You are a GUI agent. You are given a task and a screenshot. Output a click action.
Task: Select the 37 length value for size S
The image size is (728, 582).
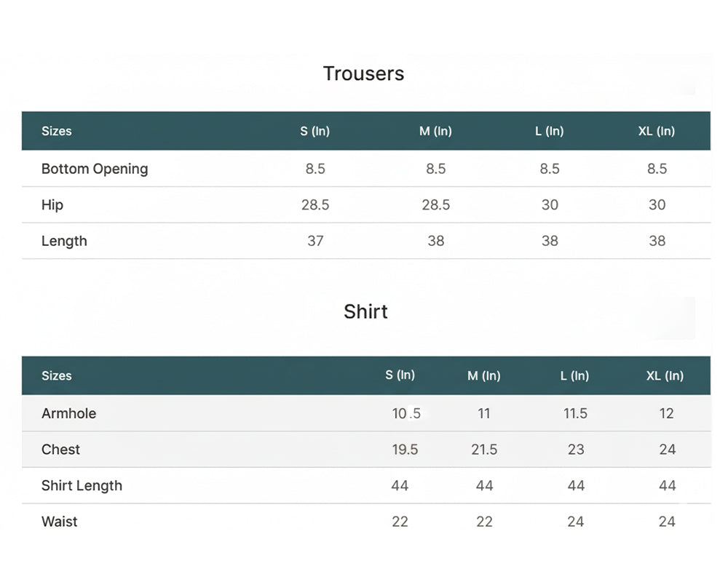click(315, 241)
